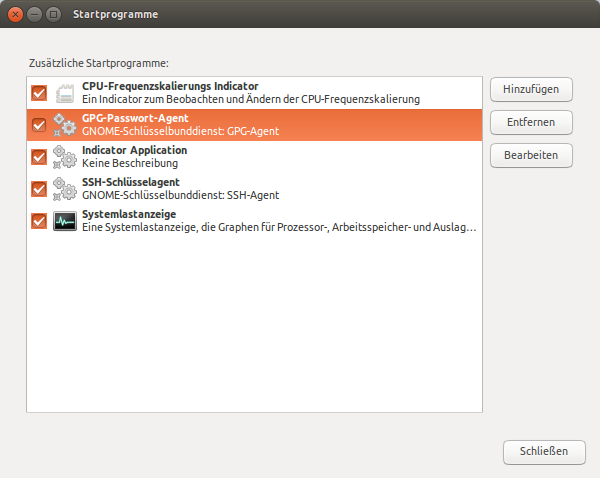Click the Systemlastanzeige monitor icon
This screenshot has width=600, height=478.
click(x=65, y=221)
